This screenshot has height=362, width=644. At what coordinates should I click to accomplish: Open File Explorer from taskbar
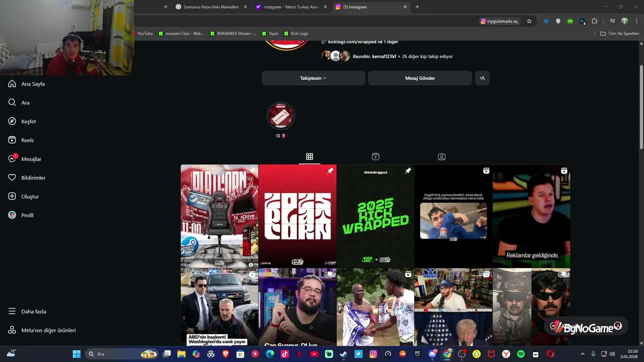pyautogui.click(x=182, y=354)
